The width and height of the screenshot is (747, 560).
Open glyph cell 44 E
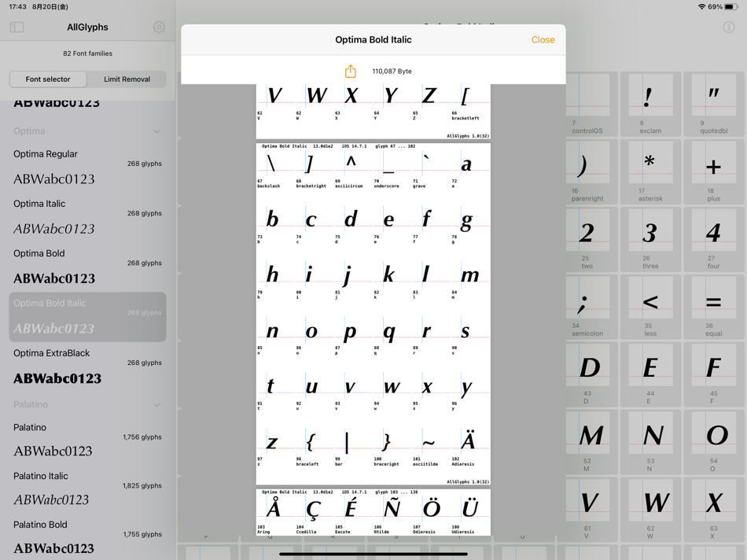(x=650, y=374)
